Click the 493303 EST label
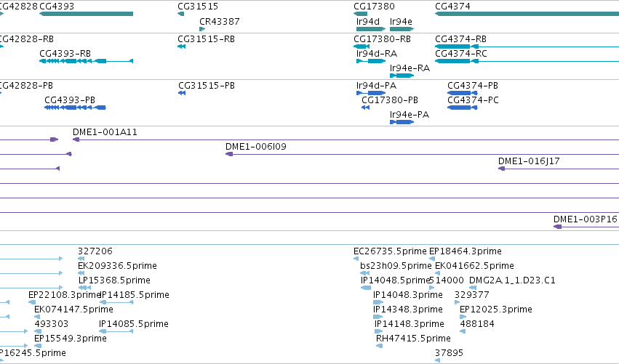Image resolution: width=619 pixels, height=364 pixels. (x=52, y=324)
